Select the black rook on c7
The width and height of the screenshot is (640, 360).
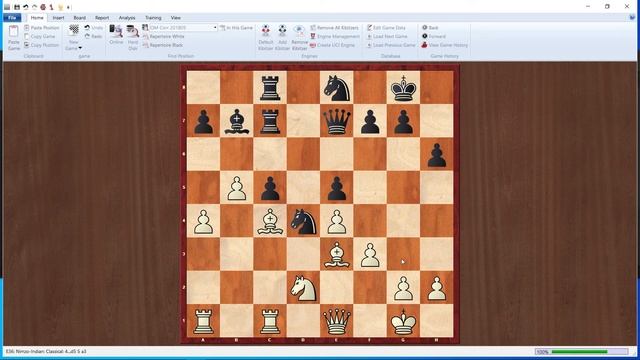[270, 121]
